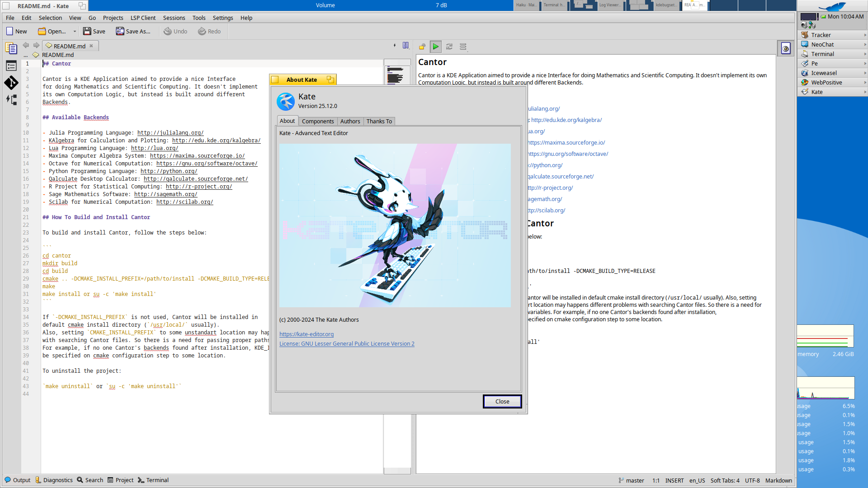The image size is (868, 488).
Task: Expand the Open recent files dropdown arrow
Action: [x=75, y=32]
